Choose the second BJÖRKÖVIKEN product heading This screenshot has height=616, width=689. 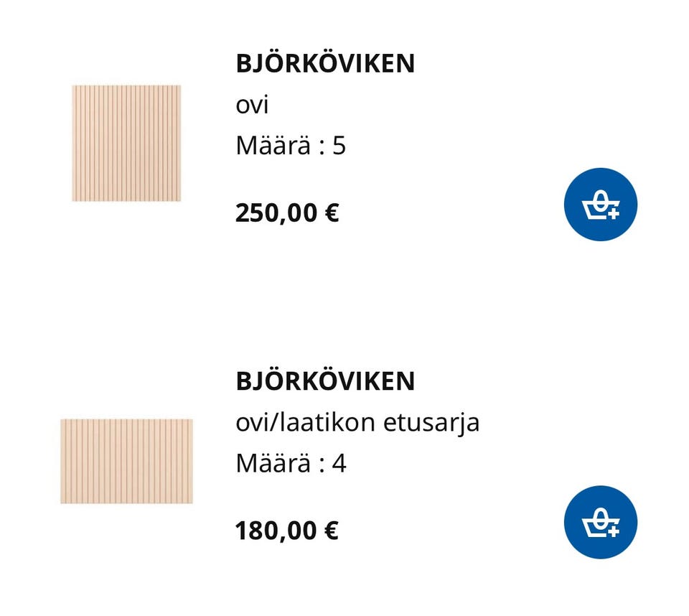point(325,381)
